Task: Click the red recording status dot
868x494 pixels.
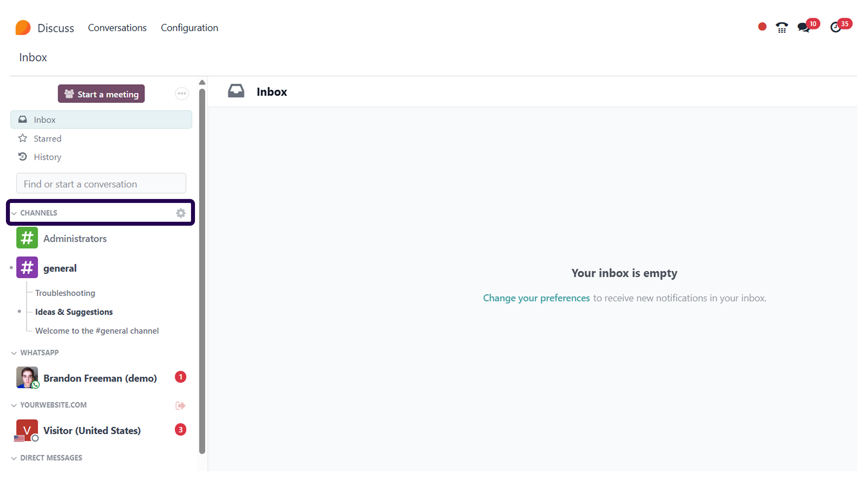Action: point(762,27)
